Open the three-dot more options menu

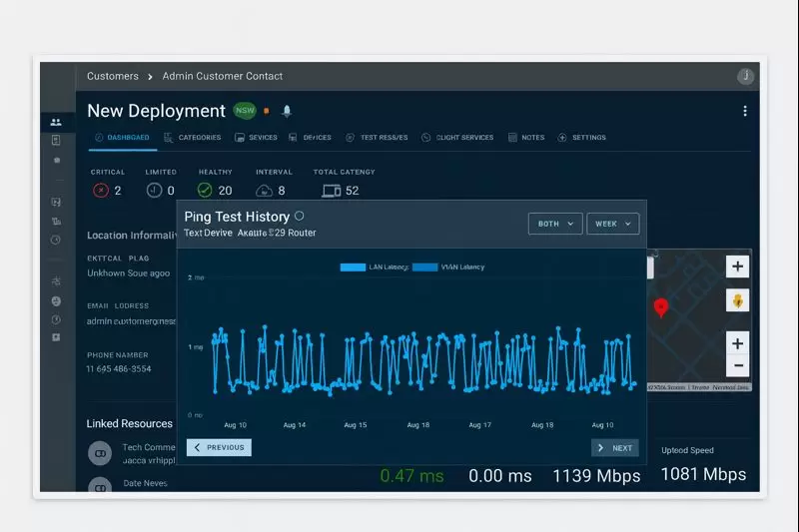pos(744,111)
